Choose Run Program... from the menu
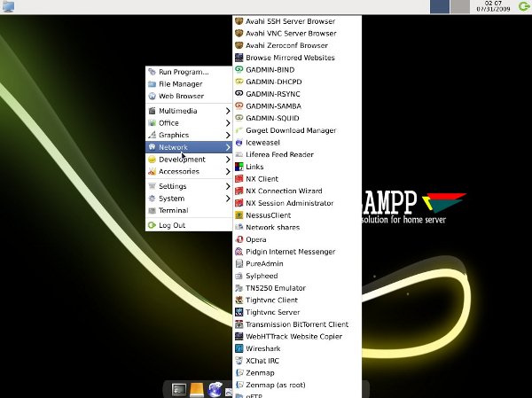The height and width of the screenshot is (398, 532). 189,72
